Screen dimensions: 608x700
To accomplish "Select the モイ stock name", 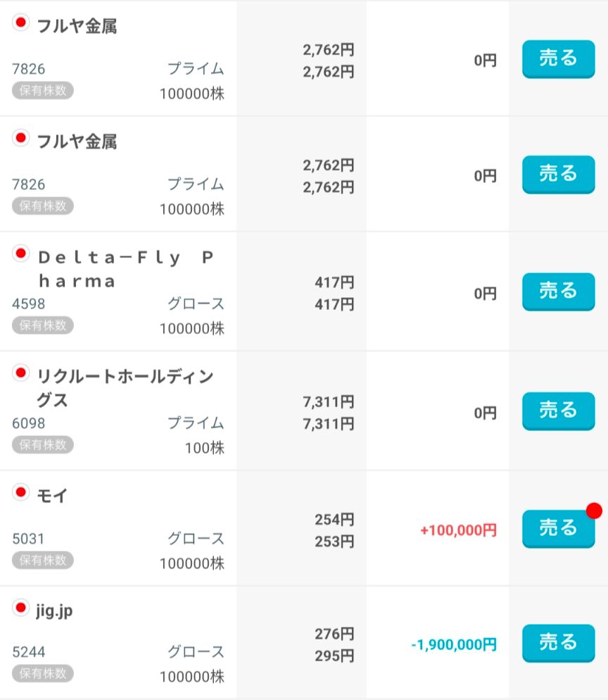I will tap(52, 496).
